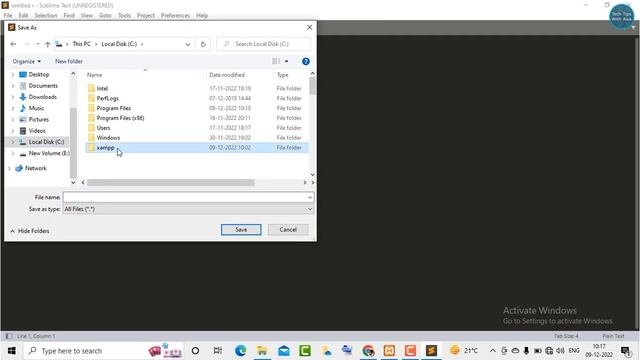Open the Mail app from taskbar

point(284,351)
